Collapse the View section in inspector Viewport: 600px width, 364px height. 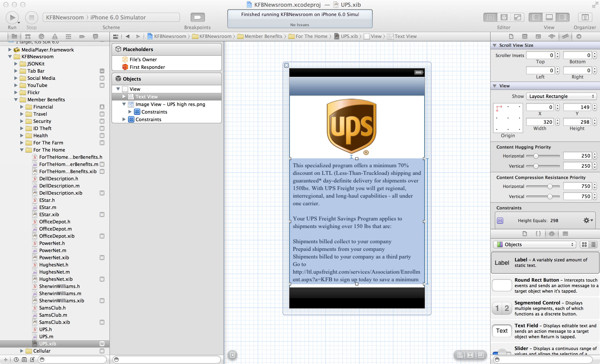click(x=495, y=86)
